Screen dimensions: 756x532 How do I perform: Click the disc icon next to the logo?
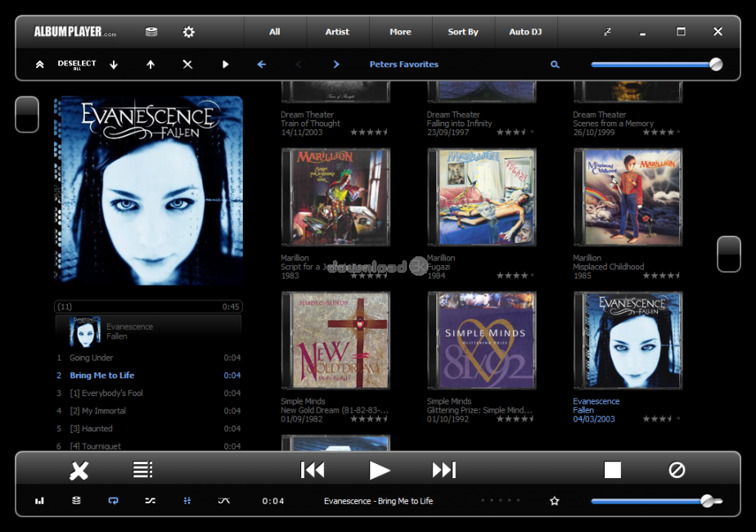tap(151, 32)
